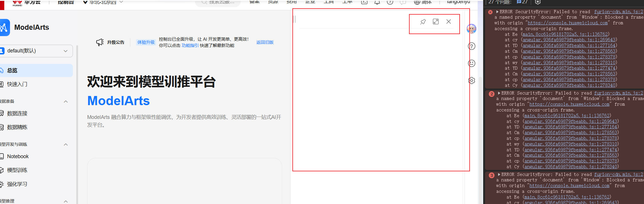644x204 pixels.
Task: Collapse the 模型开发与训练 sidebar section
Action: 66,144
